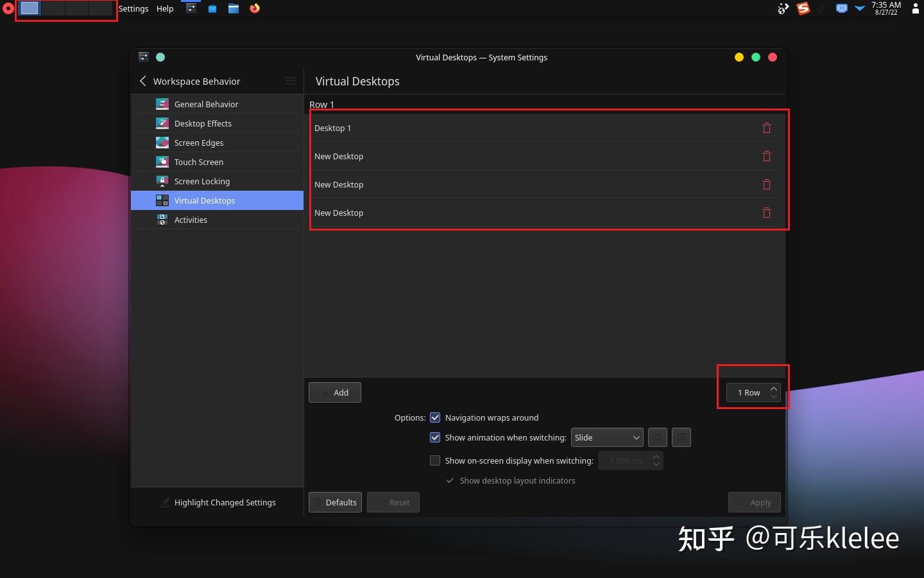Click Add to create a new desktop
The width and height of the screenshot is (924, 578).
tap(334, 392)
